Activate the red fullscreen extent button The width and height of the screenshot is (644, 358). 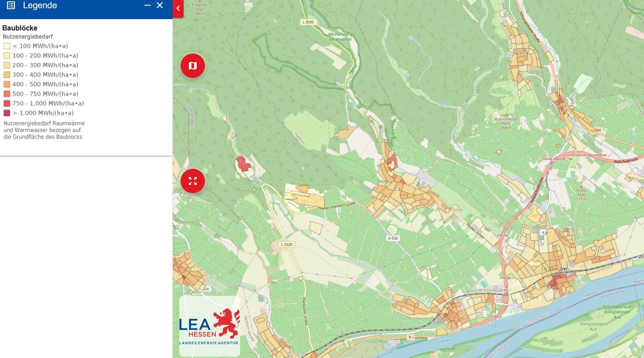coord(193,181)
